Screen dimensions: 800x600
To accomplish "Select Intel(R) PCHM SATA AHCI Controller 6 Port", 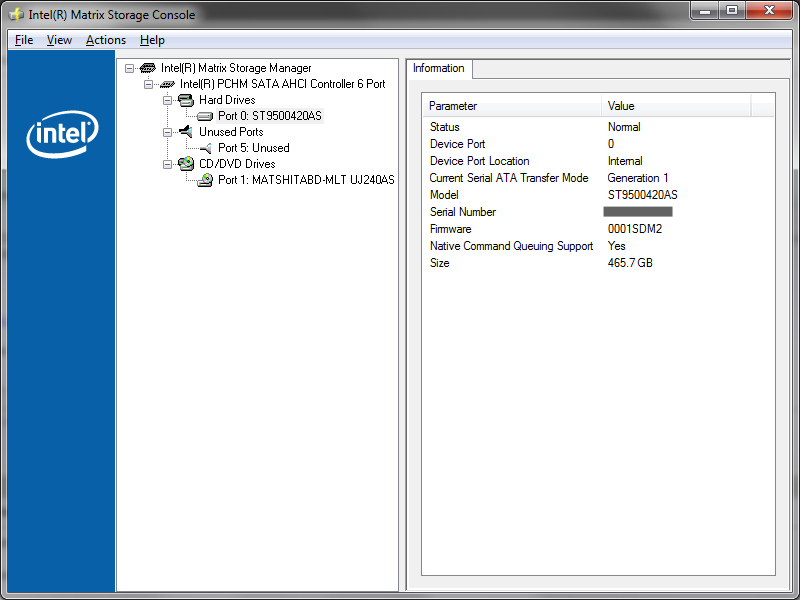I will point(282,84).
